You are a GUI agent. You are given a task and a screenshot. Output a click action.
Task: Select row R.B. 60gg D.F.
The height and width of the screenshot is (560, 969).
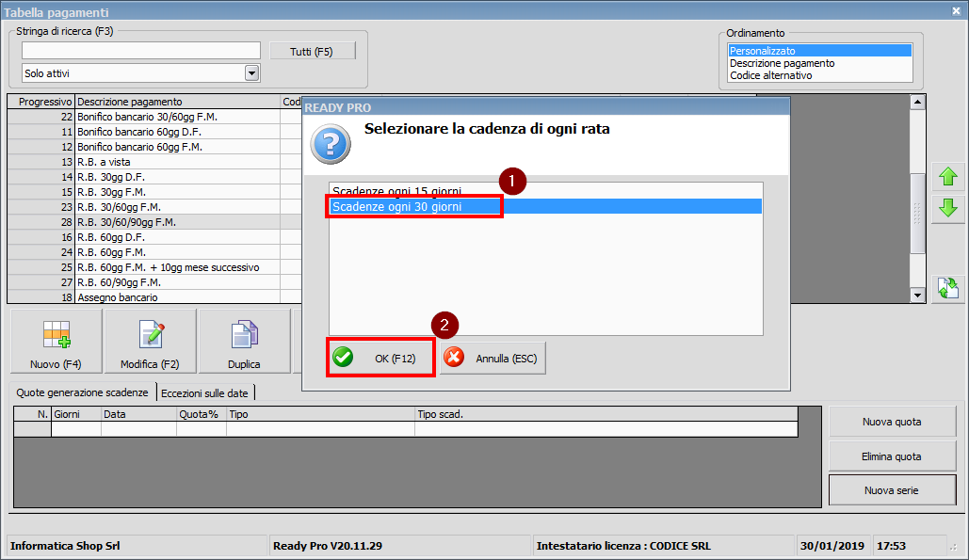coord(154,237)
